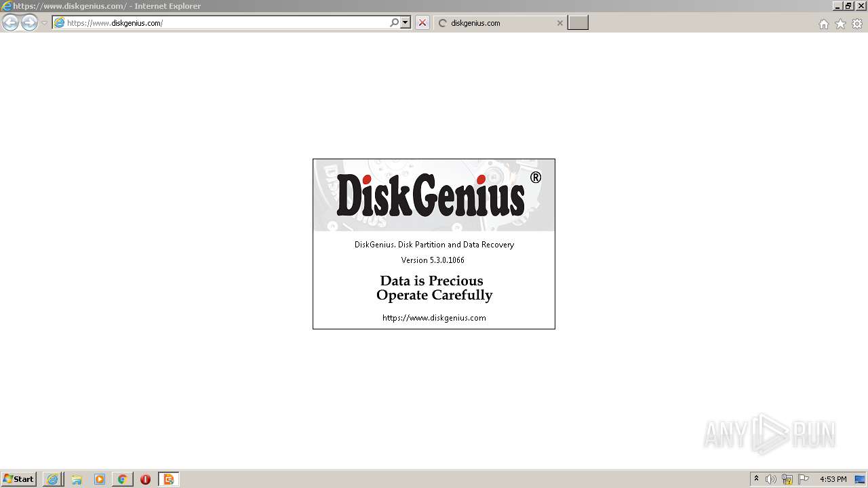Open the volume speaker tray icon
Screen dimensions: 868x488
[x=771, y=479]
